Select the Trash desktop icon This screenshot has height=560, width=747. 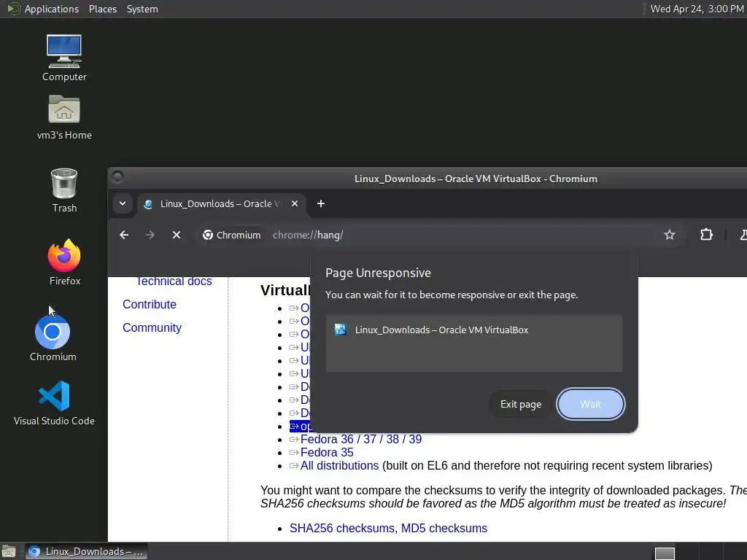click(64, 190)
